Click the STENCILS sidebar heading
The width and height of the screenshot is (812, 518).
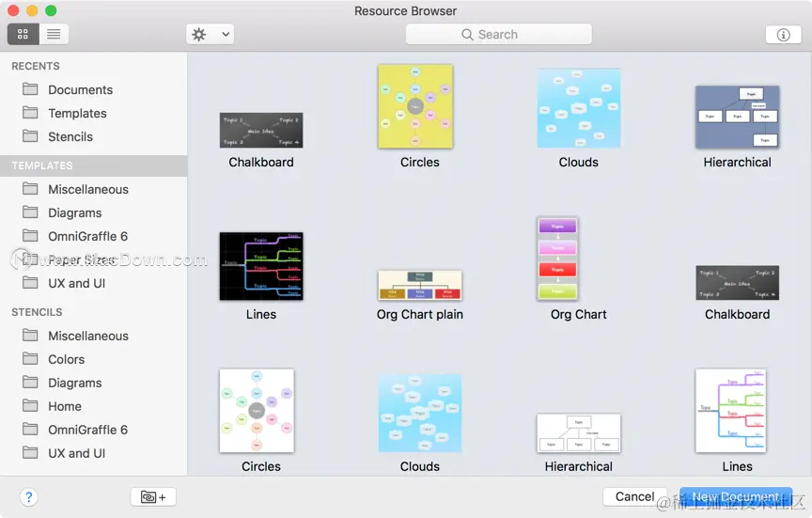coord(37,312)
